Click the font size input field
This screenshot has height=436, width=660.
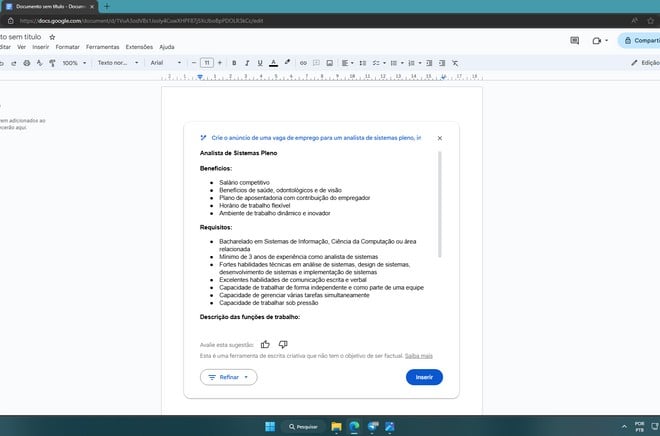click(207, 63)
